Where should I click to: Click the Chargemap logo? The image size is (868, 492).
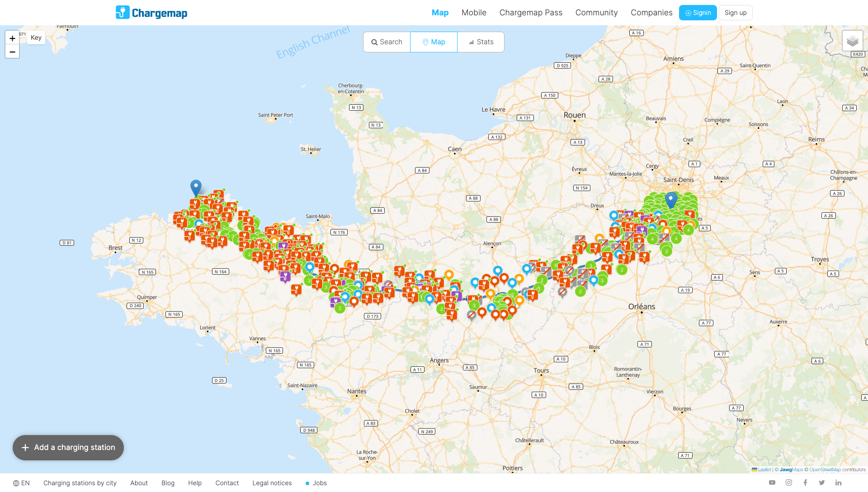tap(151, 13)
